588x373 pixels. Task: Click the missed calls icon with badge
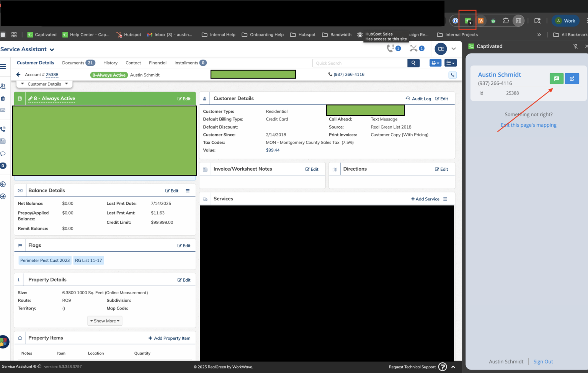click(x=390, y=49)
